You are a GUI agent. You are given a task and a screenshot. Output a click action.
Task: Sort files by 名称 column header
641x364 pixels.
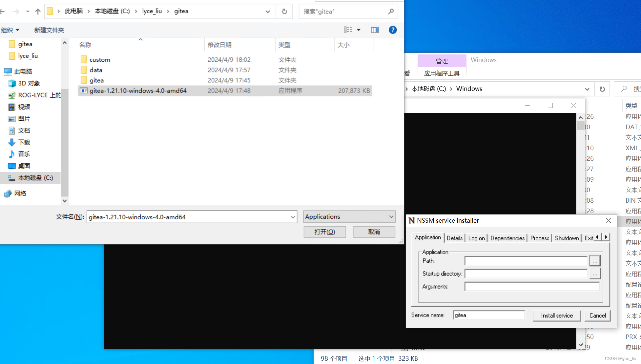point(85,45)
